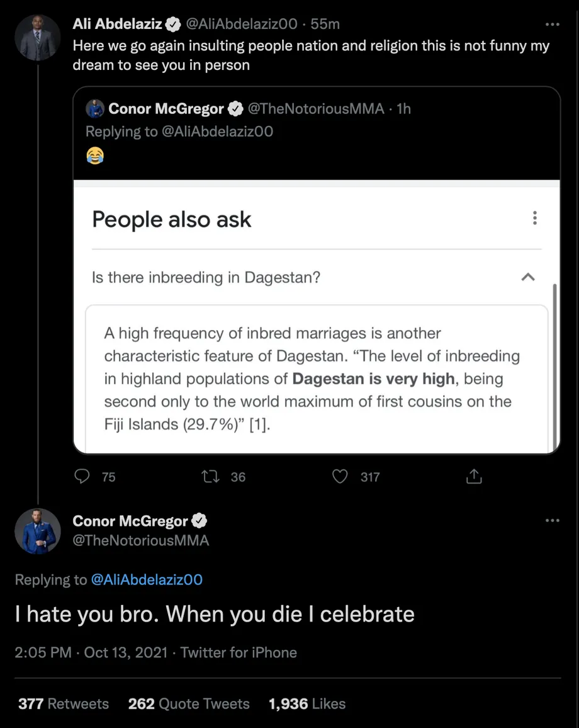Image resolution: width=579 pixels, height=728 pixels.
Task: Click the 55m timestamp on Ali's tweet
Action: pyautogui.click(x=325, y=25)
